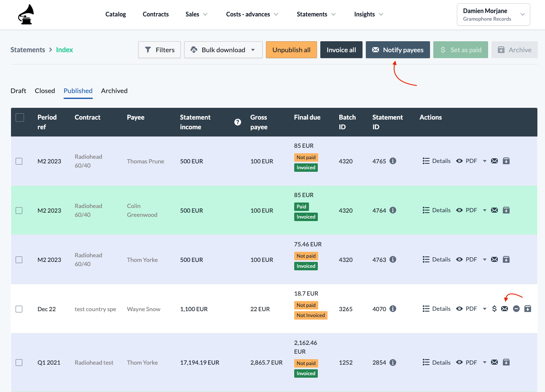
Task: Open info icon for statement 4765
Action: point(393,161)
